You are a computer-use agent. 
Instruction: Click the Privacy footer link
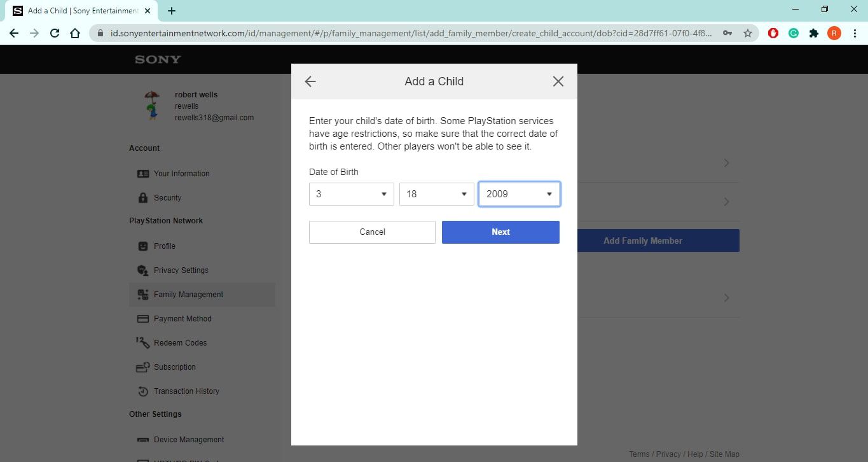tap(668, 454)
